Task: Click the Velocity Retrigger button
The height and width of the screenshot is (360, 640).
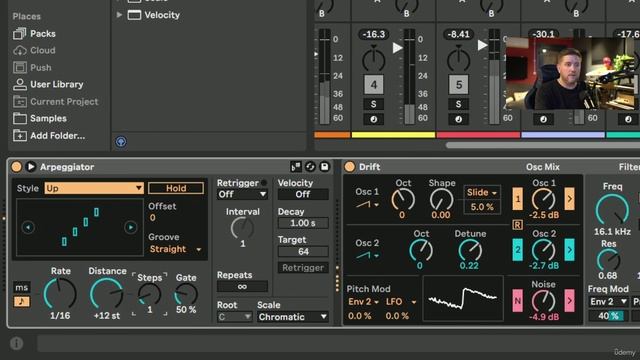Action: pyautogui.click(x=303, y=268)
